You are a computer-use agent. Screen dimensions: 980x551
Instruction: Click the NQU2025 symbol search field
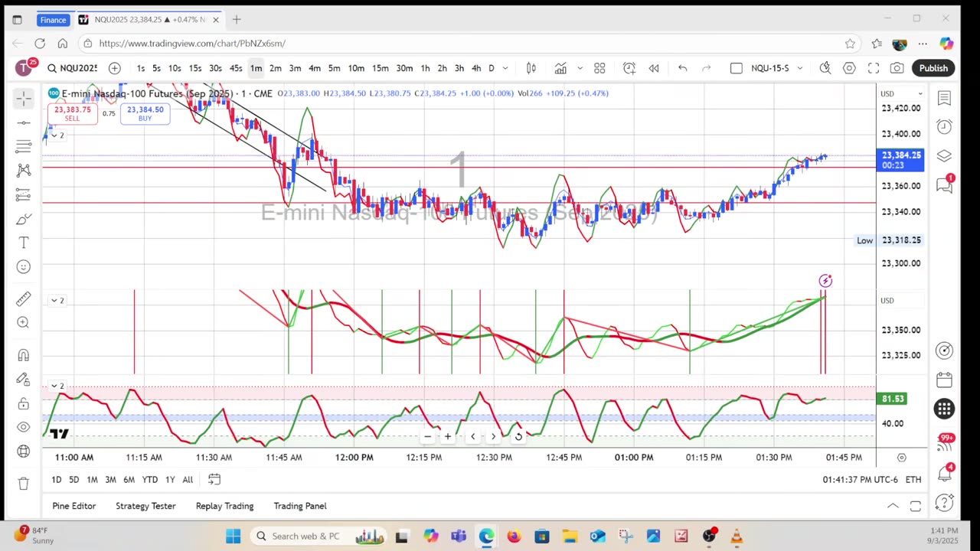(72, 68)
